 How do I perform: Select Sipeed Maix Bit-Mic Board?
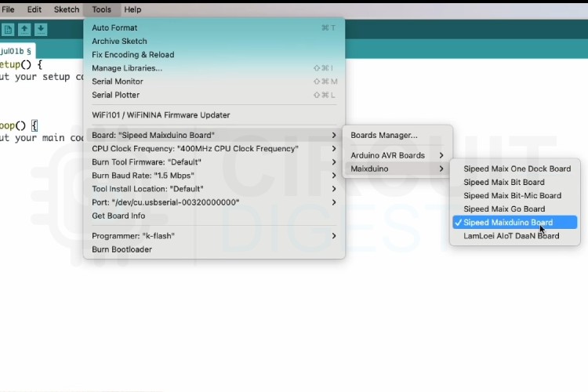click(x=515, y=196)
